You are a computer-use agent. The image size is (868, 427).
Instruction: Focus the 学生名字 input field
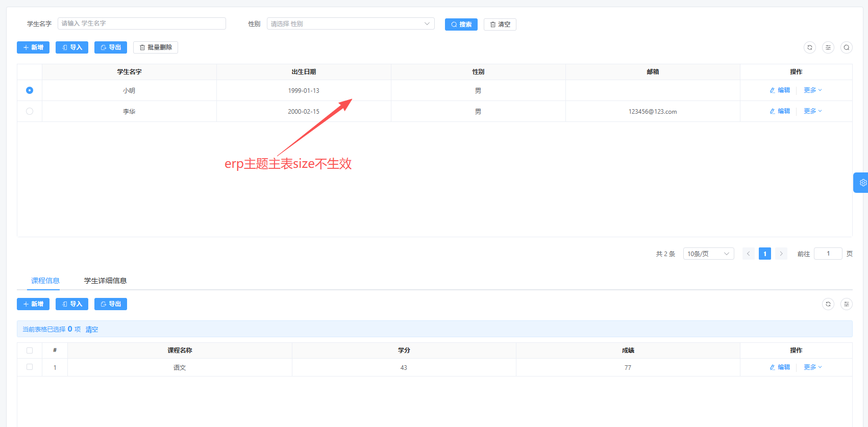(x=141, y=23)
